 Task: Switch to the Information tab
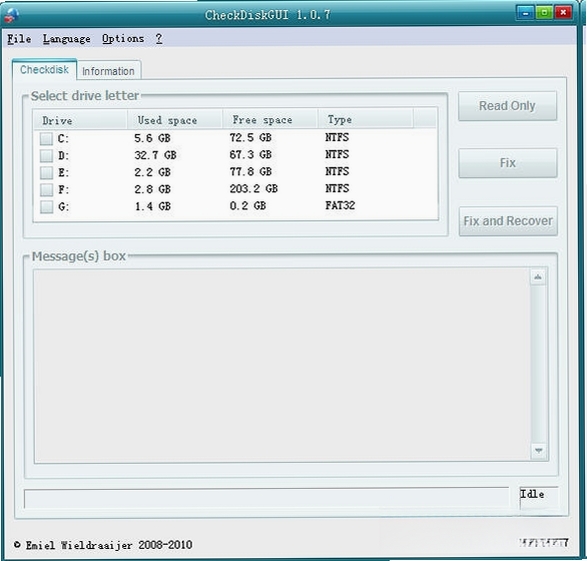pyautogui.click(x=108, y=71)
